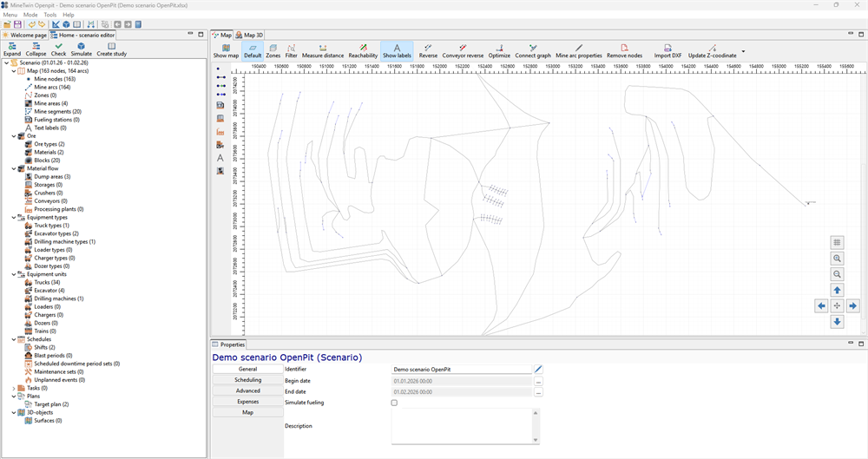The image size is (868, 459).
Task: Select the blue cube simulation mode icon
Action: pyautogui.click(x=67, y=24)
